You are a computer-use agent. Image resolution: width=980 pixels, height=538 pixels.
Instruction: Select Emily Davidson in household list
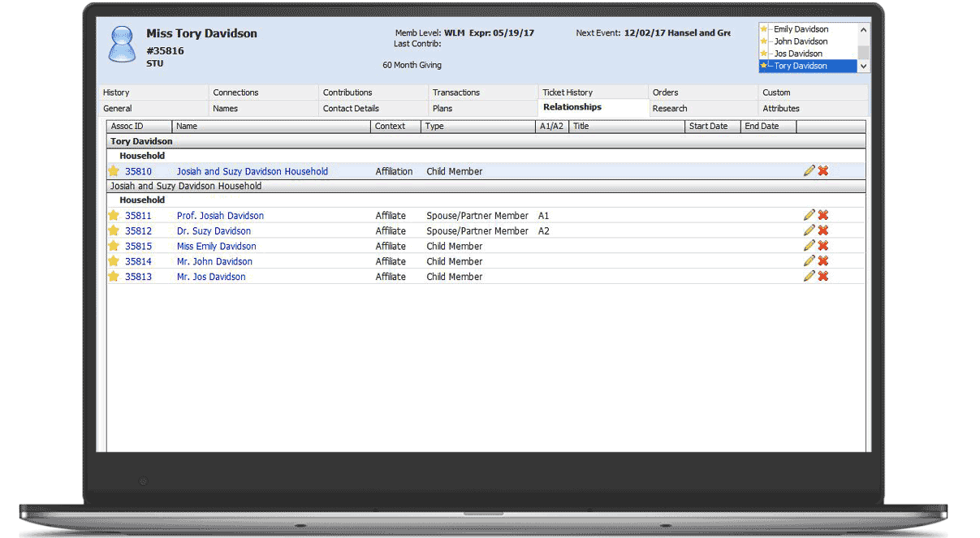[800, 29]
